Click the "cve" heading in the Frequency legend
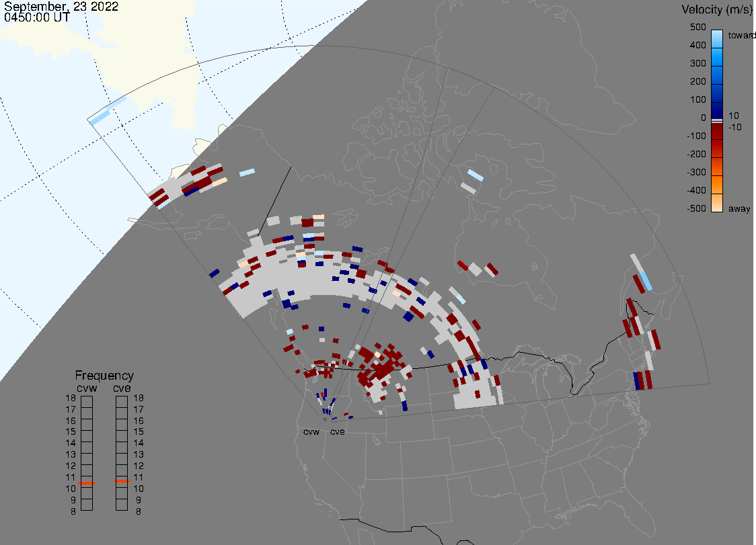The image size is (756, 545). point(122,388)
